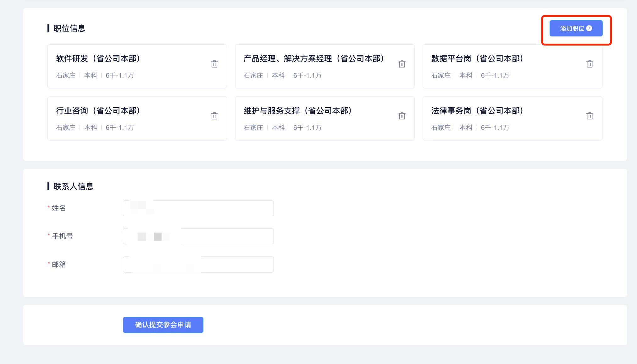Viewport: 637px width, 364px height.
Task: Focus the 姓名 input field
Action: tap(198, 208)
